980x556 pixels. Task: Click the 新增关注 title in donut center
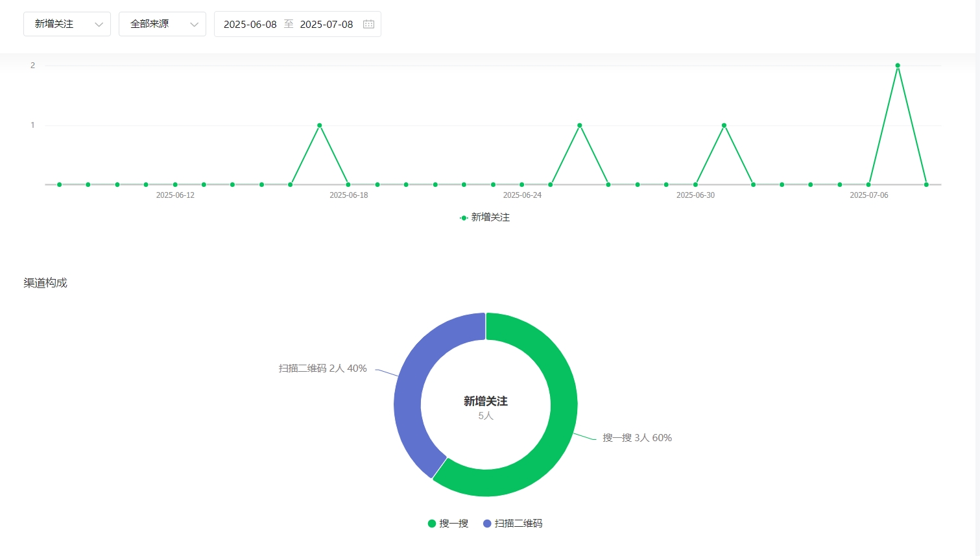486,402
